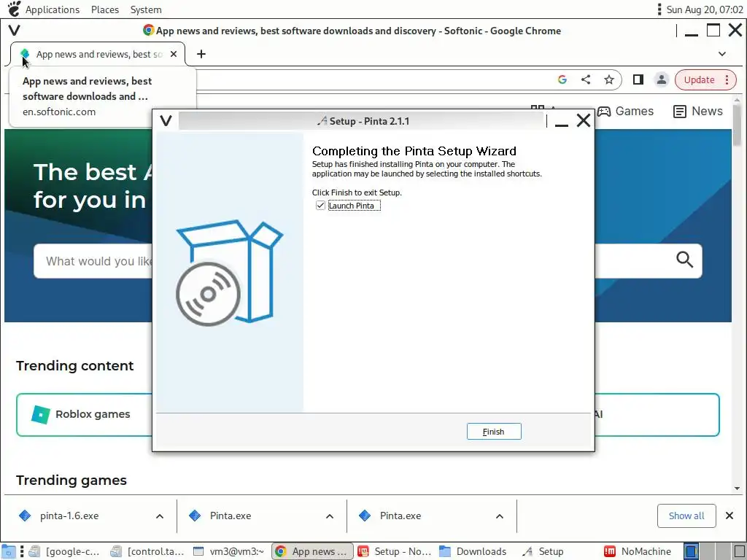Show all downloads in Chrome
Image resolution: width=747 pixels, height=560 pixels.
point(686,516)
